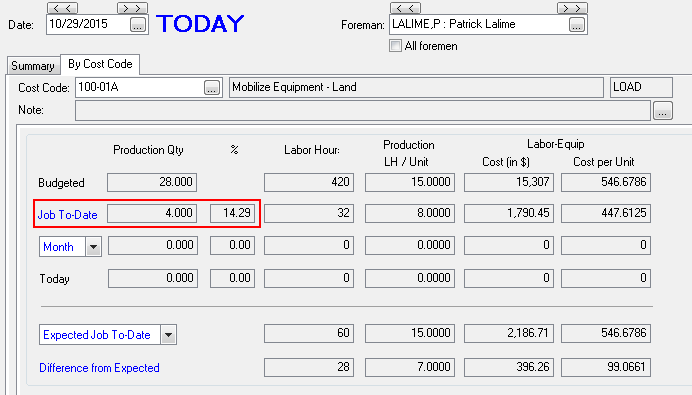This screenshot has height=395, width=692.
Task: Click Difference Labor Hours value 28
Action: (x=309, y=367)
